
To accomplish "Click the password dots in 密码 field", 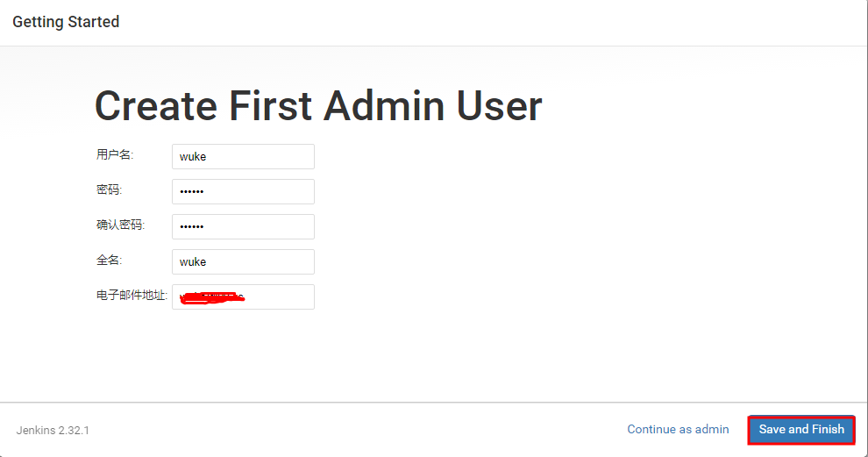I will 191,192.
